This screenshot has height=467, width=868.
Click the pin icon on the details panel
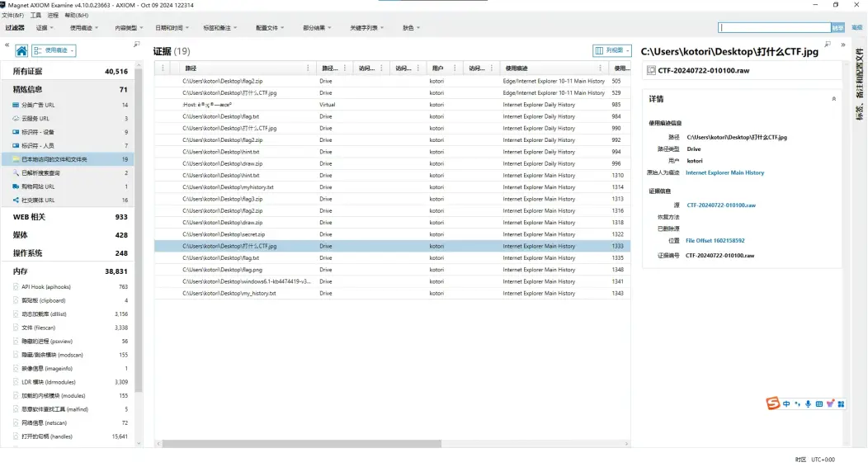point(828,45)
